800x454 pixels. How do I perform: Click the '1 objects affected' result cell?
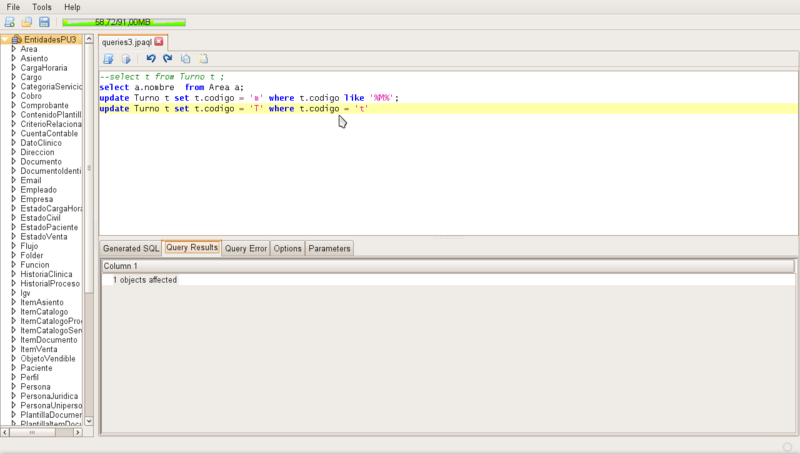point(145,280)
